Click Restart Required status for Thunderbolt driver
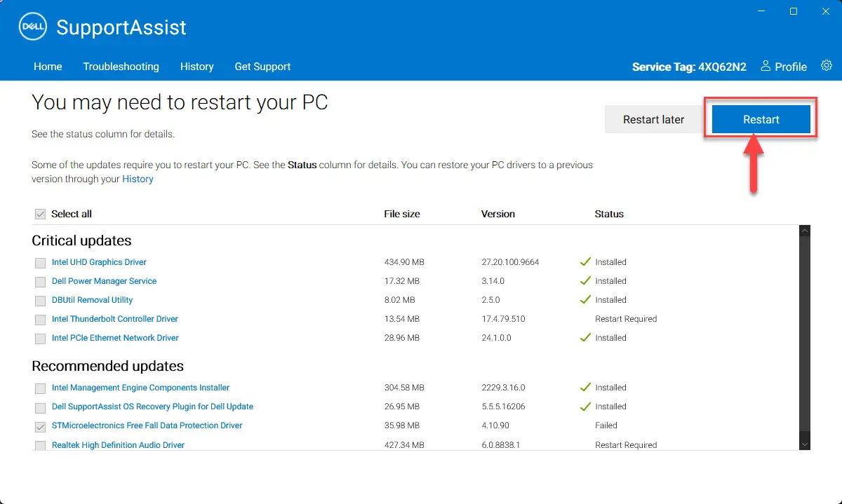This screenshot has height=504, width=842. (x=626, y=319)
